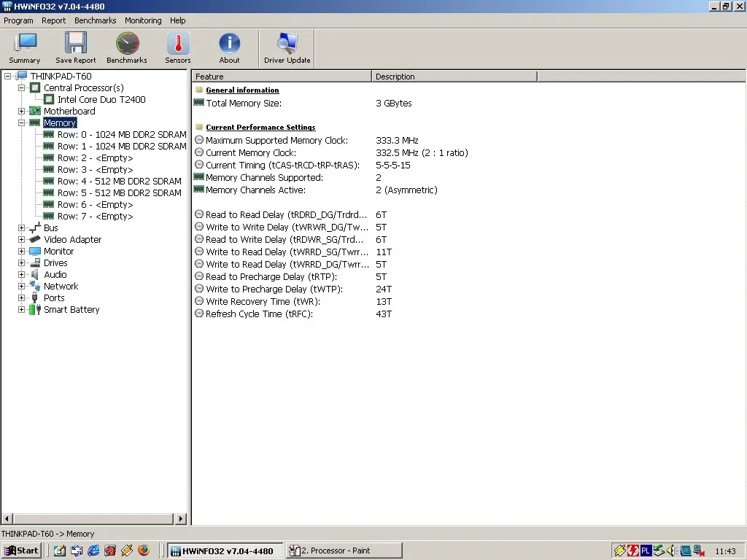Expand the Bus tree node

click(21, 227)
